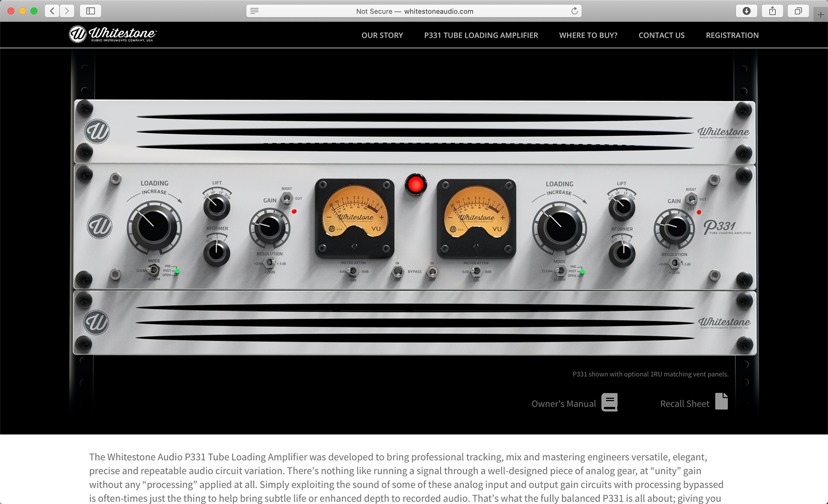Click the W logo on P331 faceplate
The height and width of the screenshot is (504, 828).
click(100, 226)
